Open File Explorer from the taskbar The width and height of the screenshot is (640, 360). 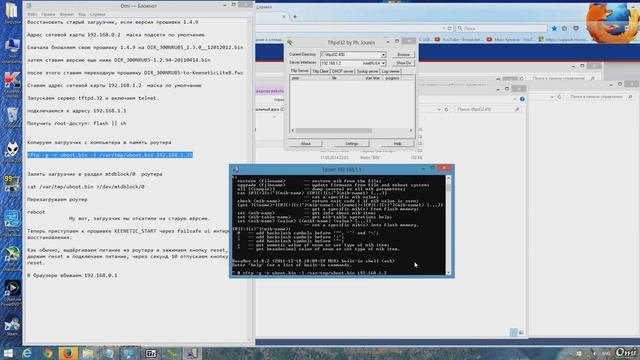(x=88, y=353)
